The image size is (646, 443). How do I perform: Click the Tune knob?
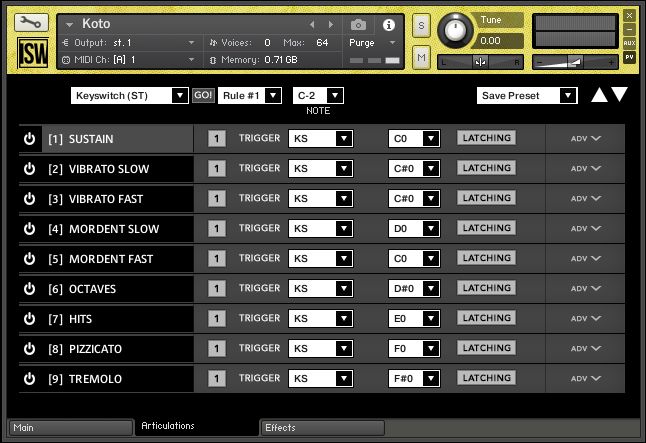455,30
